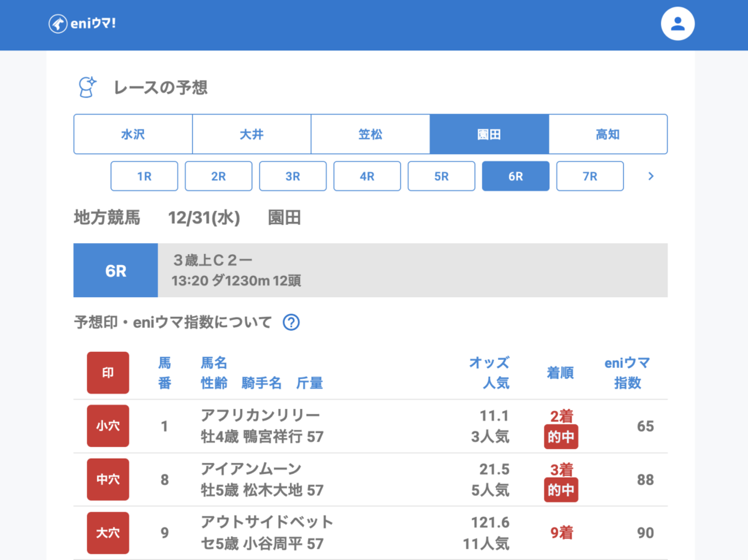Open the user profile account icon
This screenshot has width=748, height=560.
click(677, 24)
